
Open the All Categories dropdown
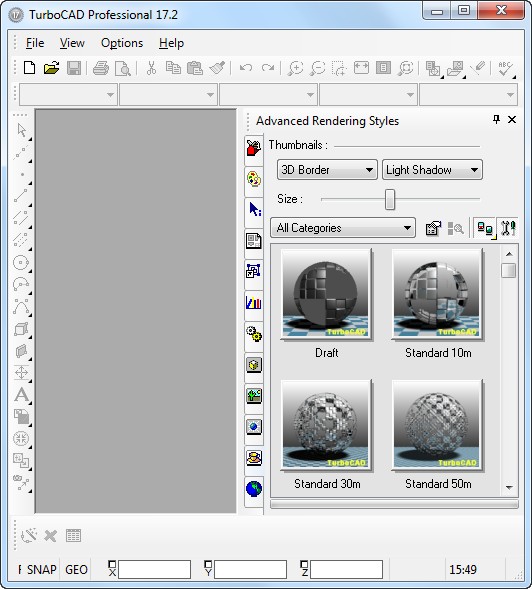pos(343,228)
